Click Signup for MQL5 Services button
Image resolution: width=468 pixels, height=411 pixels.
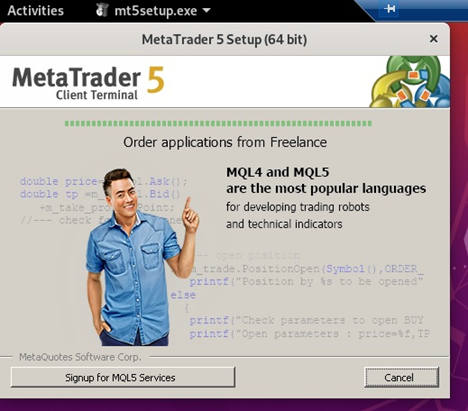pos(123,377)
